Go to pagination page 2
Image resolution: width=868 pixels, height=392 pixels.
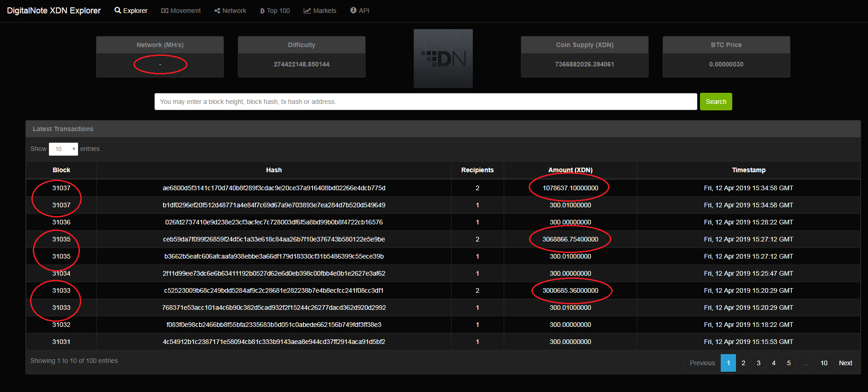pyautogui.click(x=743, y=363)
